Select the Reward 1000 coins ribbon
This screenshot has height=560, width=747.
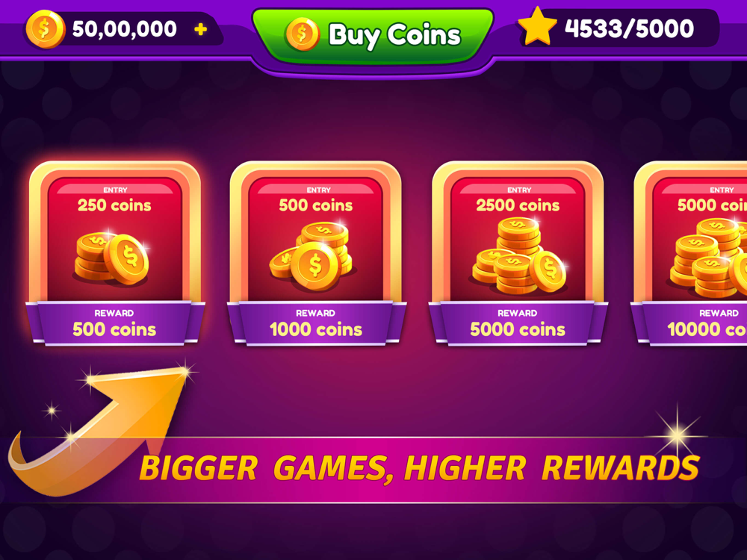316,323
